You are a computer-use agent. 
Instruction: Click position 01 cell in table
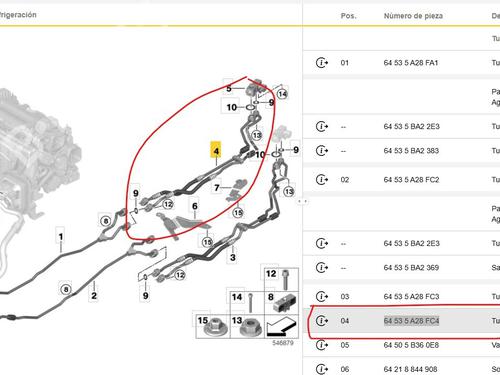[x=345, y=63]
